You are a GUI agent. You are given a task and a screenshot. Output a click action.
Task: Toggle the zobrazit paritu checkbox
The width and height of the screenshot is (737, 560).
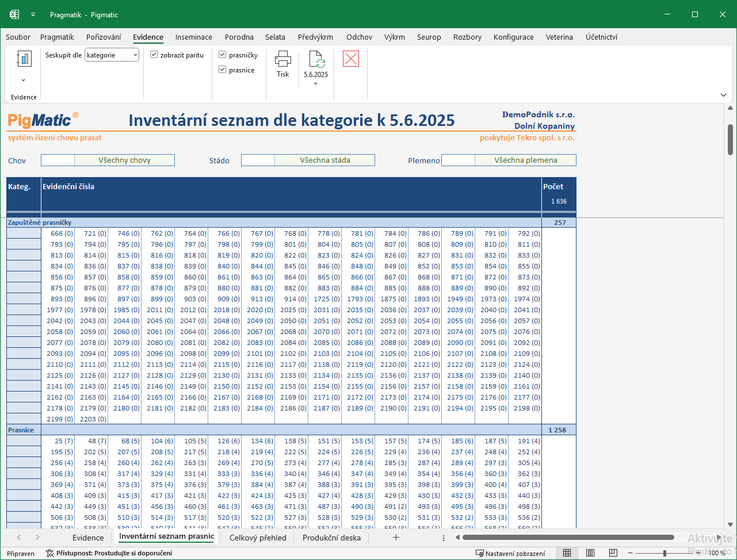click(154, 55)
